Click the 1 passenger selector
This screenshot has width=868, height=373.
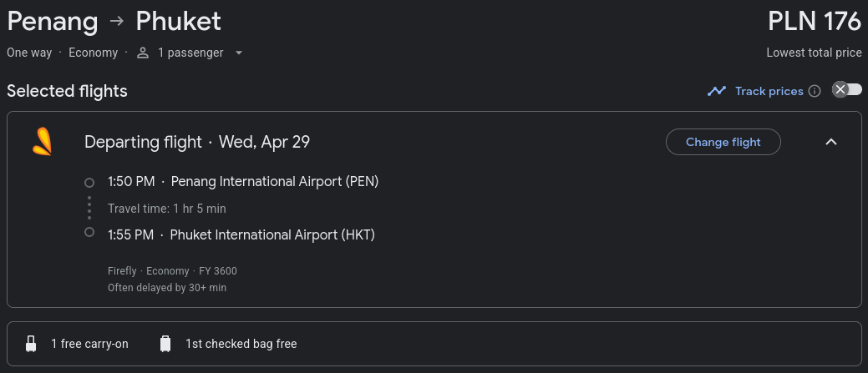click(190, 53)
